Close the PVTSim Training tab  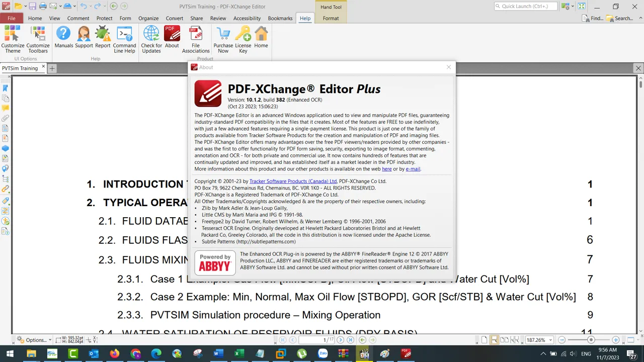click(43, 67)
